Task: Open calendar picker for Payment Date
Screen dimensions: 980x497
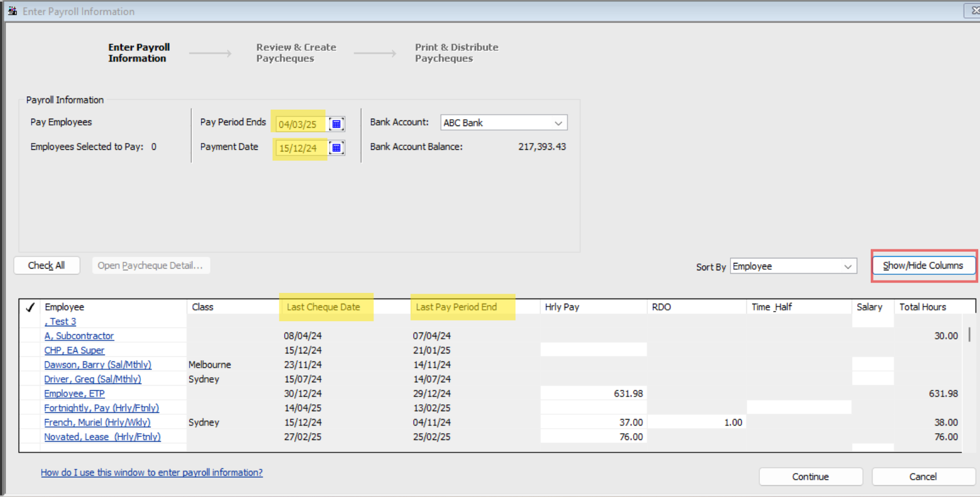Action: click(x=336, y=148)
